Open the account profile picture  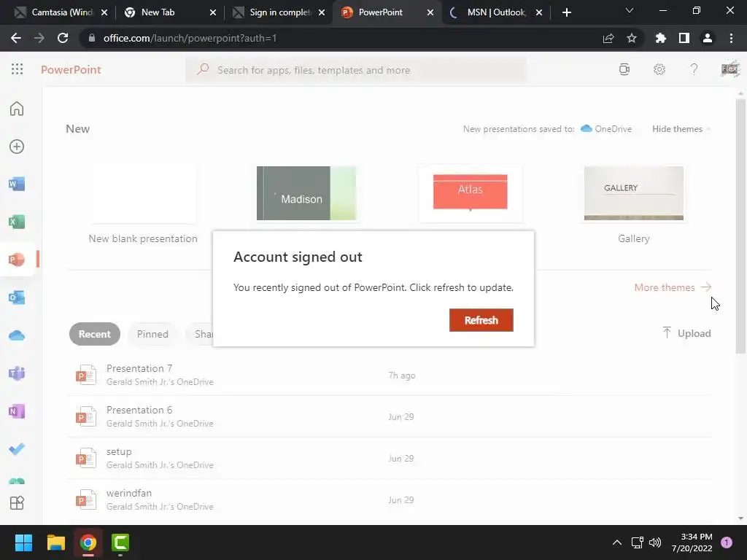click(x=729, y=69)
